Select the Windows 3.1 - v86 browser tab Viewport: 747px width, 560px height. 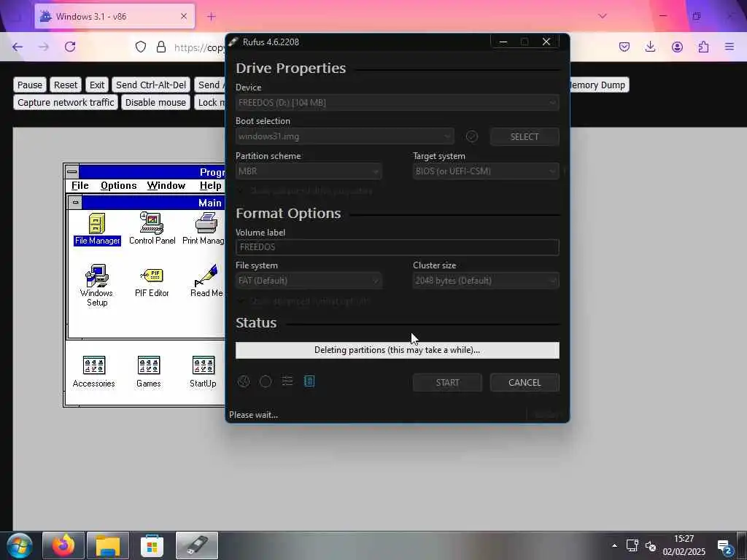click(x=115, y=16)
